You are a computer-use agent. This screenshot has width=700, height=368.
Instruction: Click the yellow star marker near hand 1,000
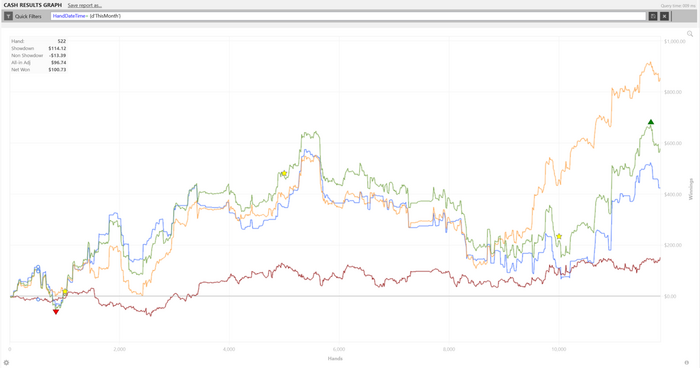tap(65, 292)
